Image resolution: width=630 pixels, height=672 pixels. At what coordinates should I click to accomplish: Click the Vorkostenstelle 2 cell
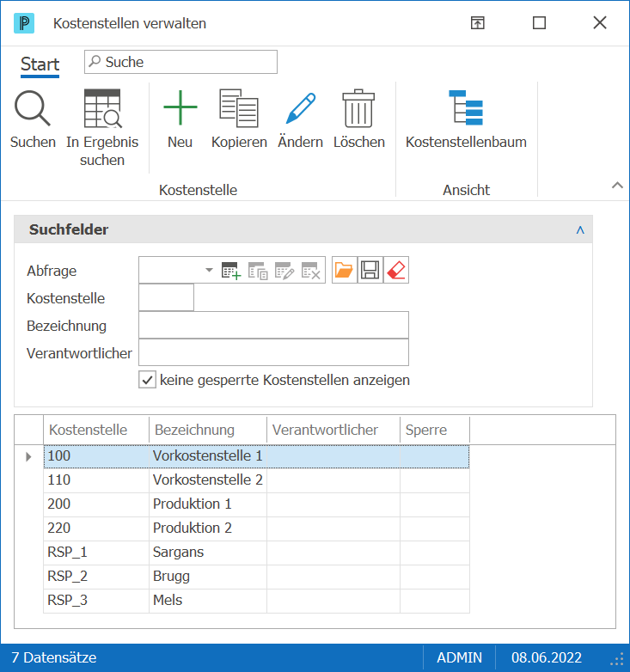tap(208, 480)
